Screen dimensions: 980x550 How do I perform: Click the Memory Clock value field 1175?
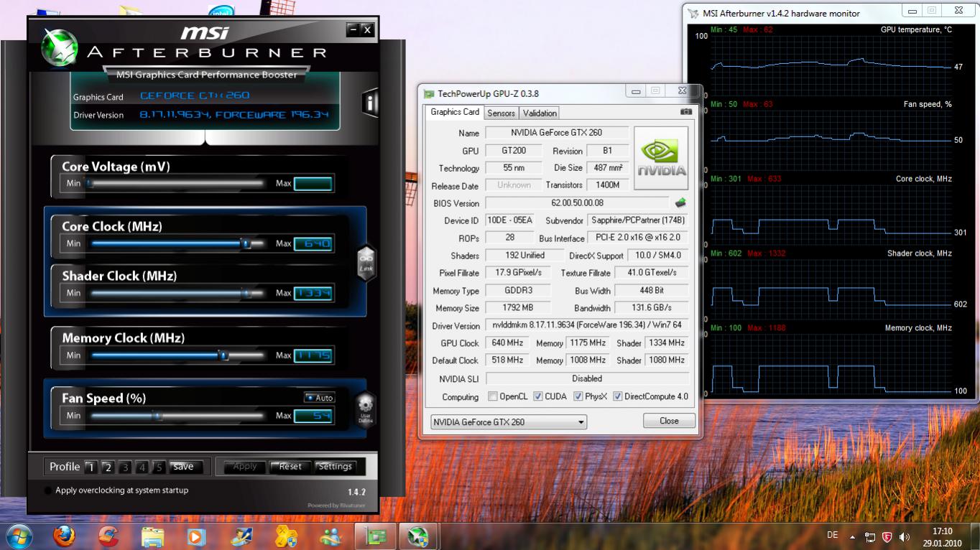(x=313, y=355)
